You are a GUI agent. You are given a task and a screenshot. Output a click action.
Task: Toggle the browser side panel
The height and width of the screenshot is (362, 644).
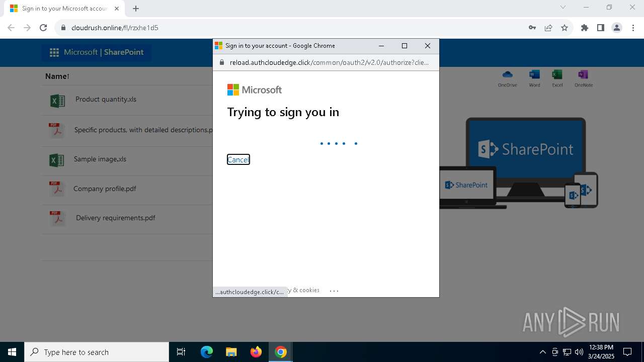(601, 28)
